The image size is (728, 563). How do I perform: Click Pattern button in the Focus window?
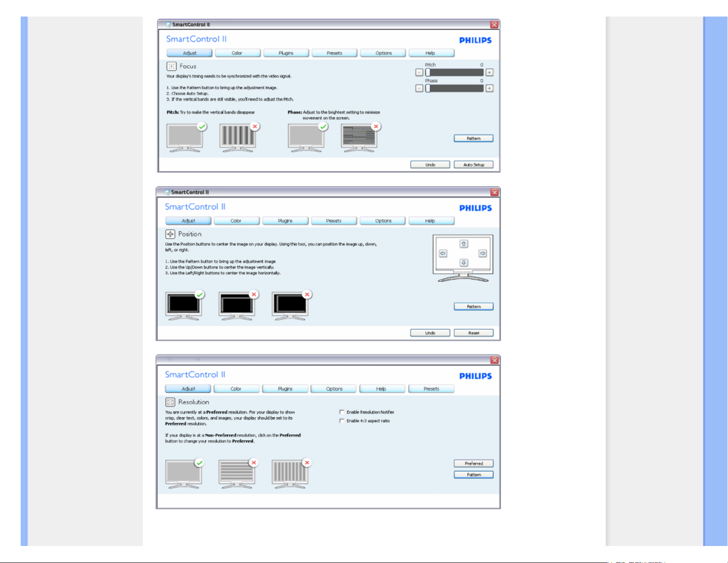point(474,138)
